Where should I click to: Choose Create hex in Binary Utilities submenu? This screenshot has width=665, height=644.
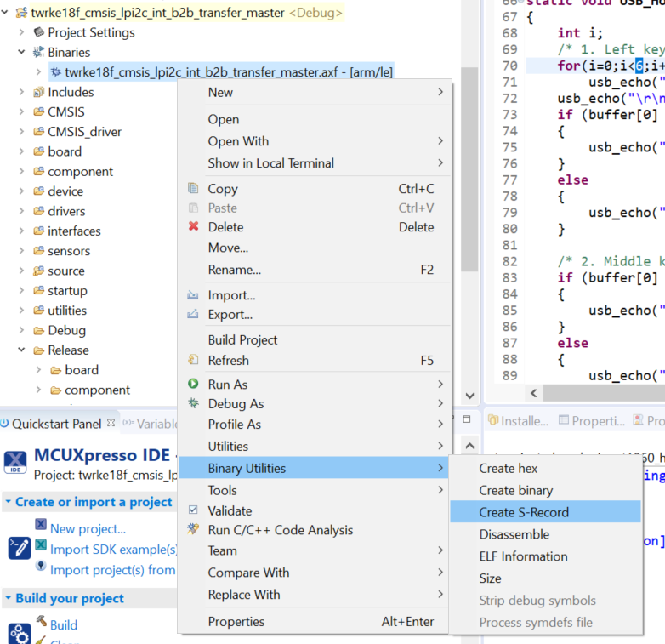tap(545, 468)
